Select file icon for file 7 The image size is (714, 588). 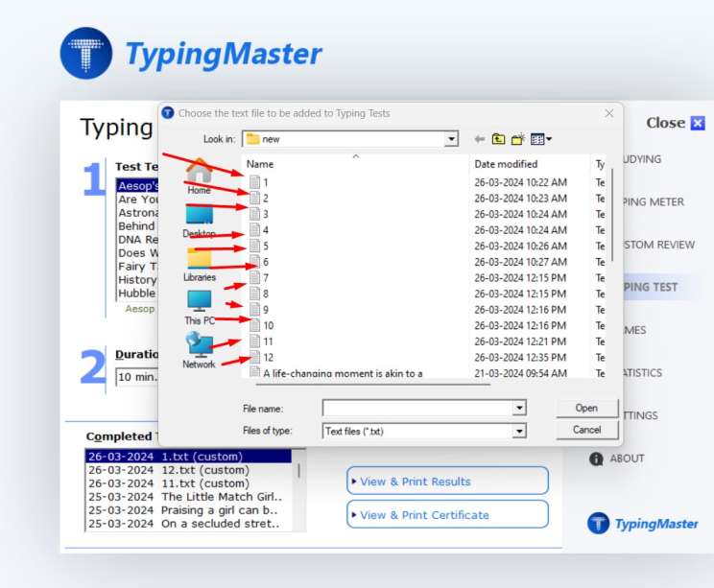(255, 277)
